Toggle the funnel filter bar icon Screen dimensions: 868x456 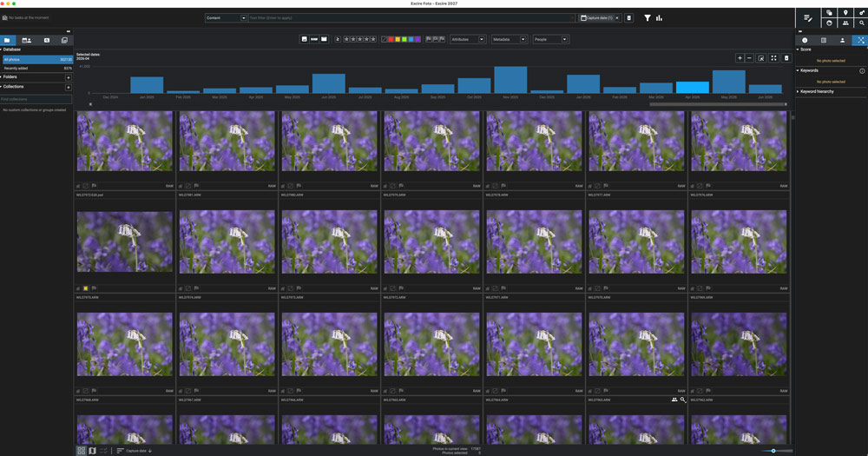click(x=648, y=17)
